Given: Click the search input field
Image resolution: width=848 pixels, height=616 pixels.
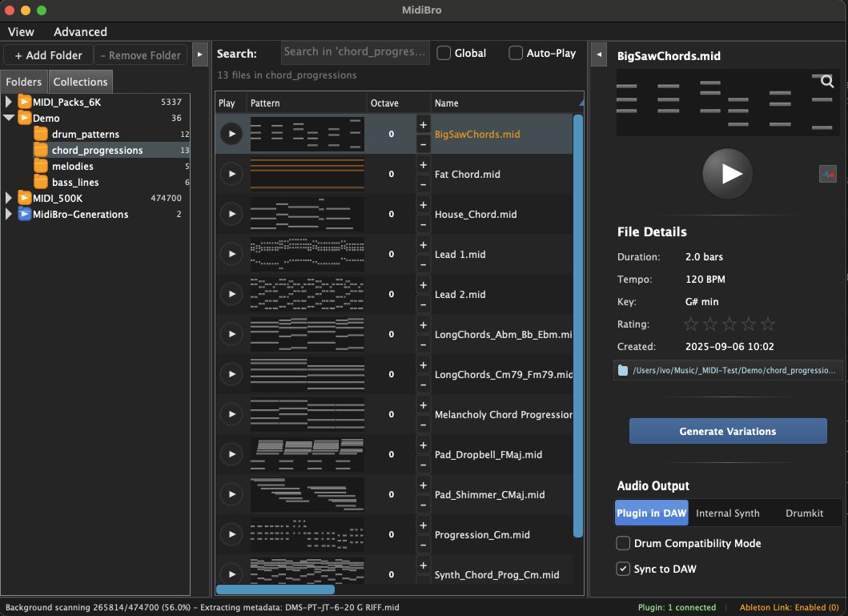Looking at the screenshot, I should (355, 52).
